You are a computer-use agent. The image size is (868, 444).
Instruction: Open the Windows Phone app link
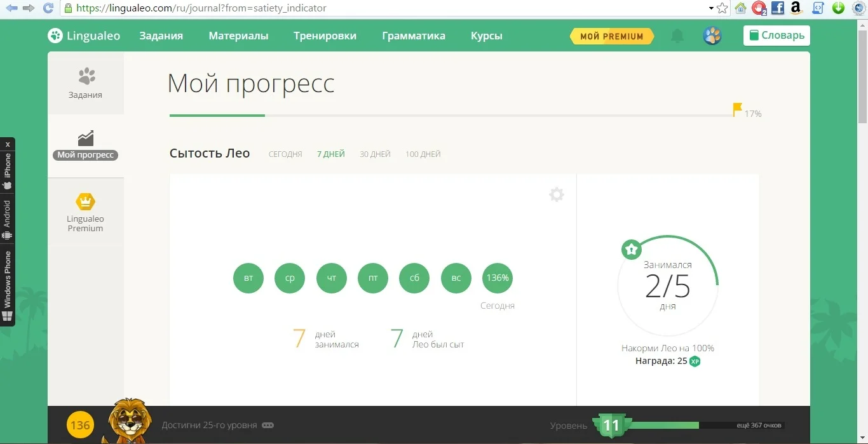pyautogui.click(x=8, y=286)
